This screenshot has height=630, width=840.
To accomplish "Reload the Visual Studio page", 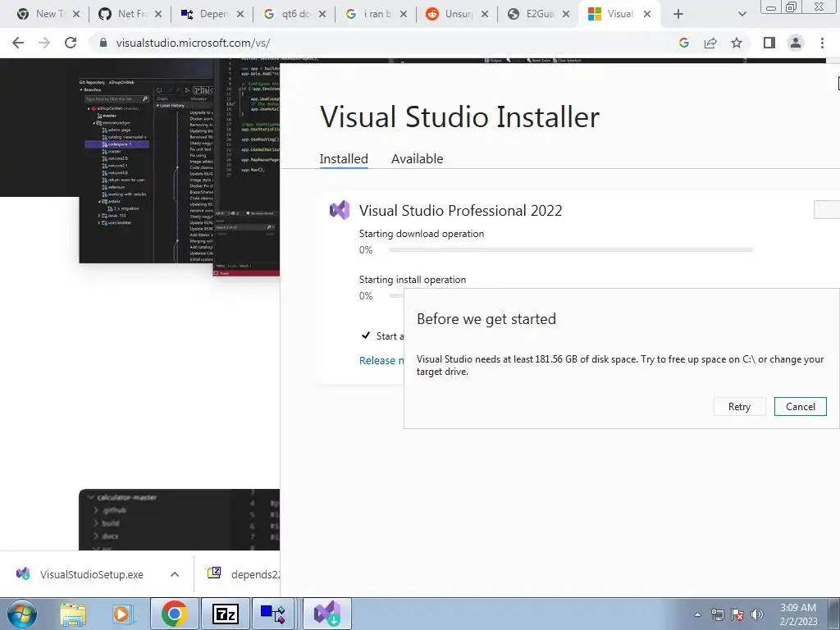I will [x=71, y=43].
